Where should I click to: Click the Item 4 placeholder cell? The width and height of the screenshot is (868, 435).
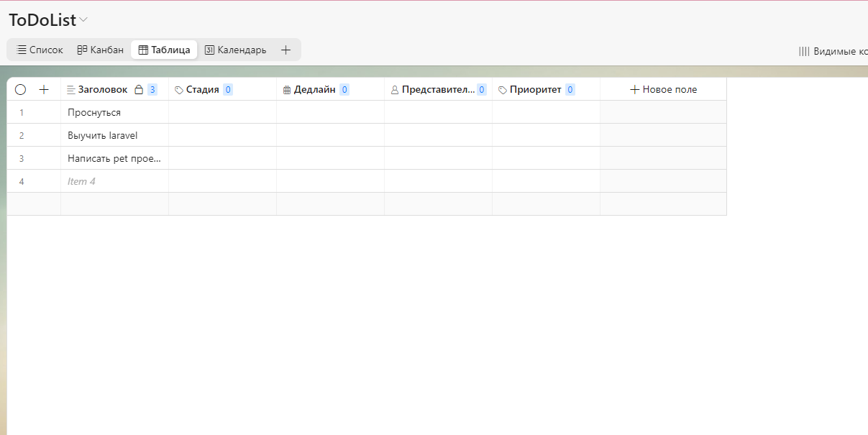[115, 181]
